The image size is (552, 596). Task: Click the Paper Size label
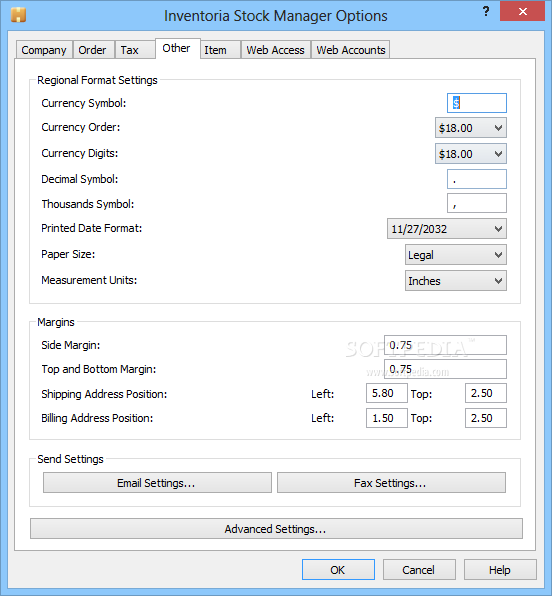68,254
